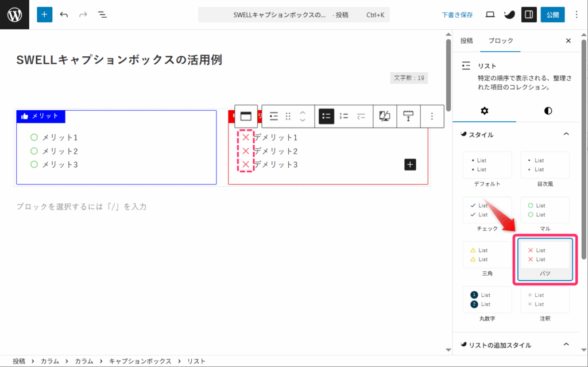Open the SWELL settings icon in top bar

(509, 14)
